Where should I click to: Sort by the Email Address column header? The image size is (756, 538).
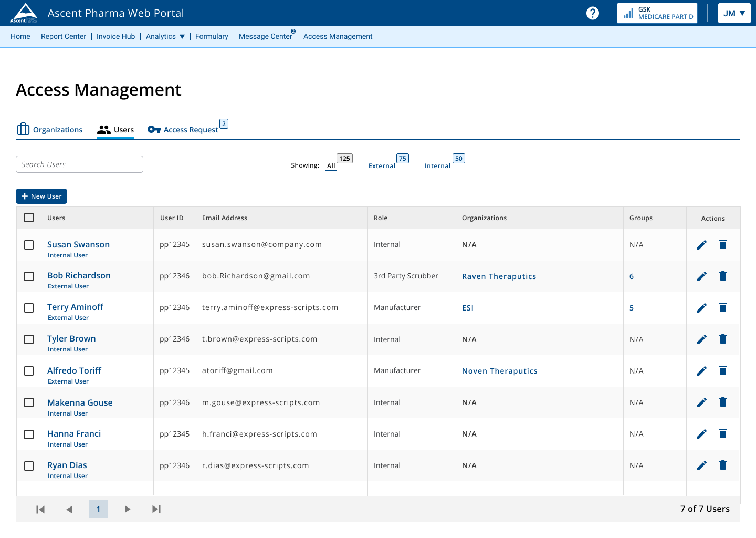(225, 218)
